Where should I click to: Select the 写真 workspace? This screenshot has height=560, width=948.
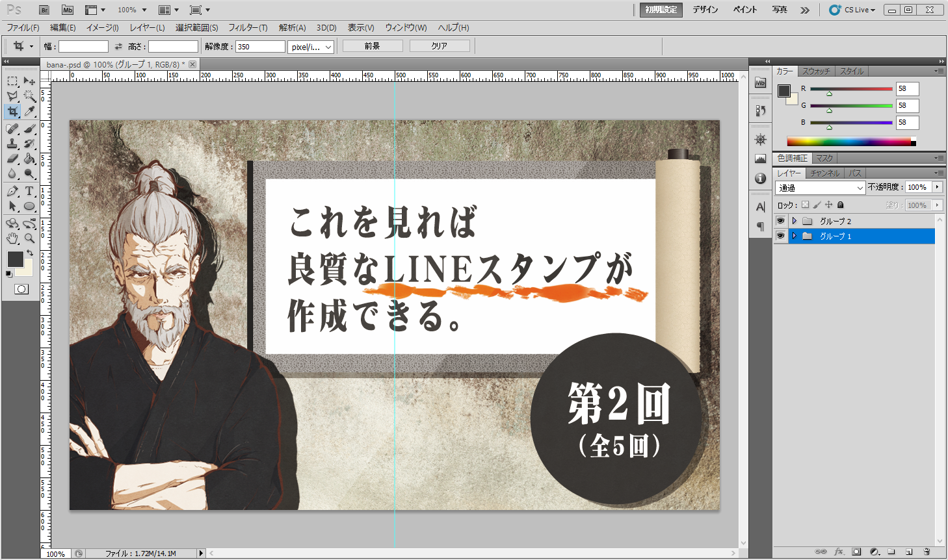tap(780, 10)
